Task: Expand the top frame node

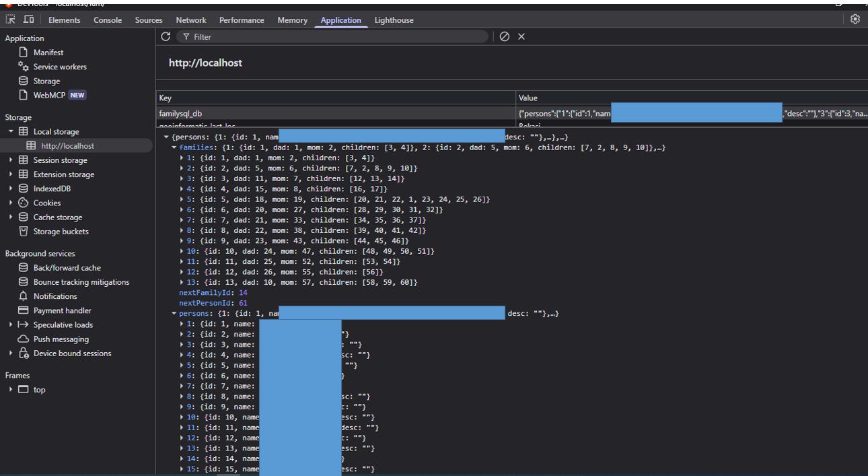Action: click(x=11, y=389)
